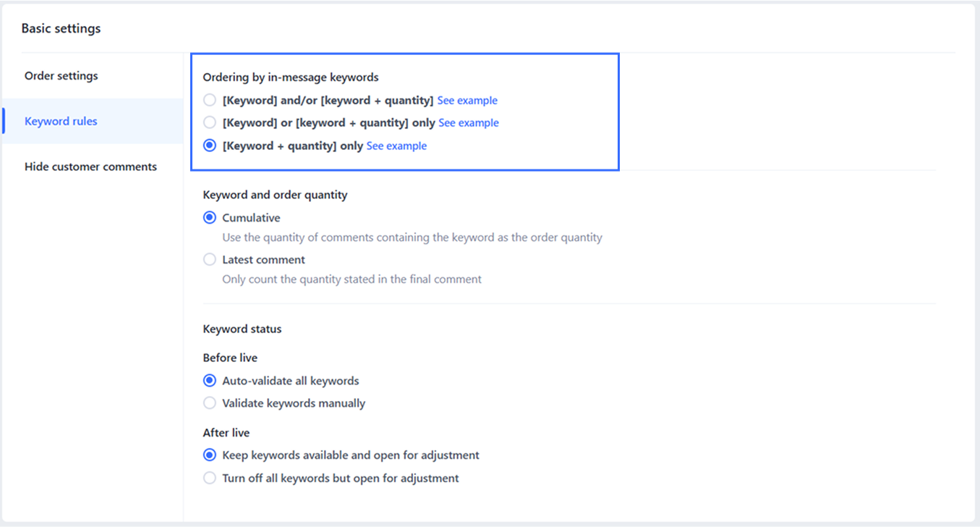
Task: Switch to Hide customer comments tab
Action: coord(90,166)
